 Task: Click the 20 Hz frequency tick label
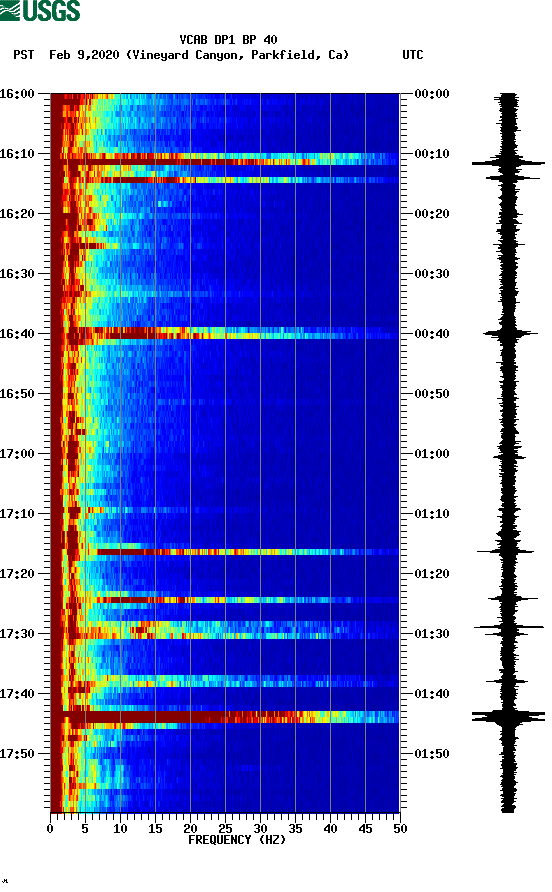coord(190,828)
